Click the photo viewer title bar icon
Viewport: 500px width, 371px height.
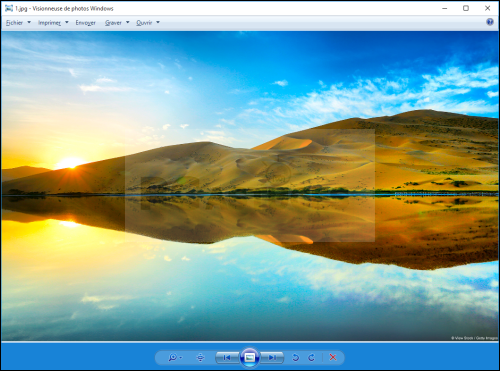pyautogui.click(x=9, y=8)
